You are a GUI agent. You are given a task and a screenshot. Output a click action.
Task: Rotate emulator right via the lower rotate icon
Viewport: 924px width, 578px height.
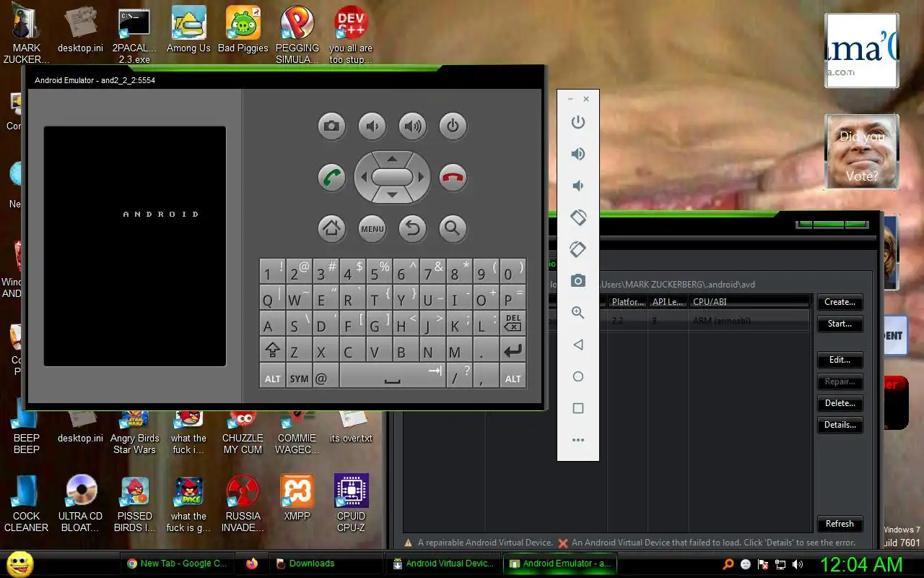pyautogui.click(x=578, y=249)
